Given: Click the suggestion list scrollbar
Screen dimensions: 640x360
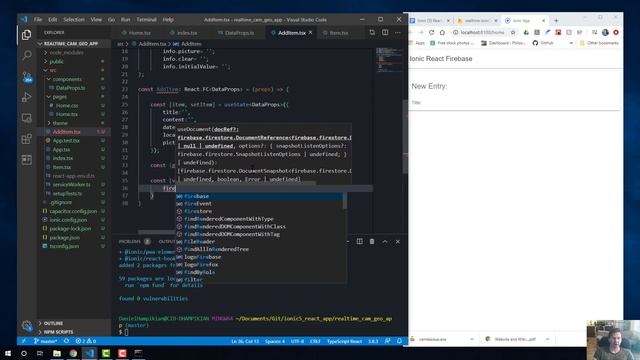Looking at the screenshot, I should coord(345,201).
